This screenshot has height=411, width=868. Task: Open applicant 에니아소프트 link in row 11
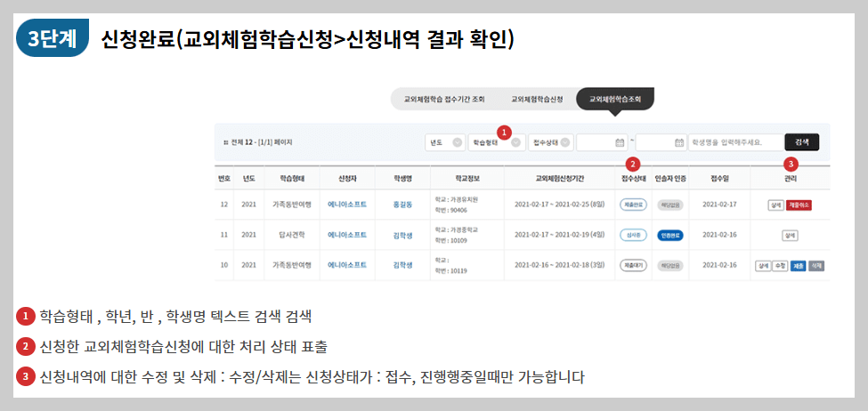click(347, 235)
